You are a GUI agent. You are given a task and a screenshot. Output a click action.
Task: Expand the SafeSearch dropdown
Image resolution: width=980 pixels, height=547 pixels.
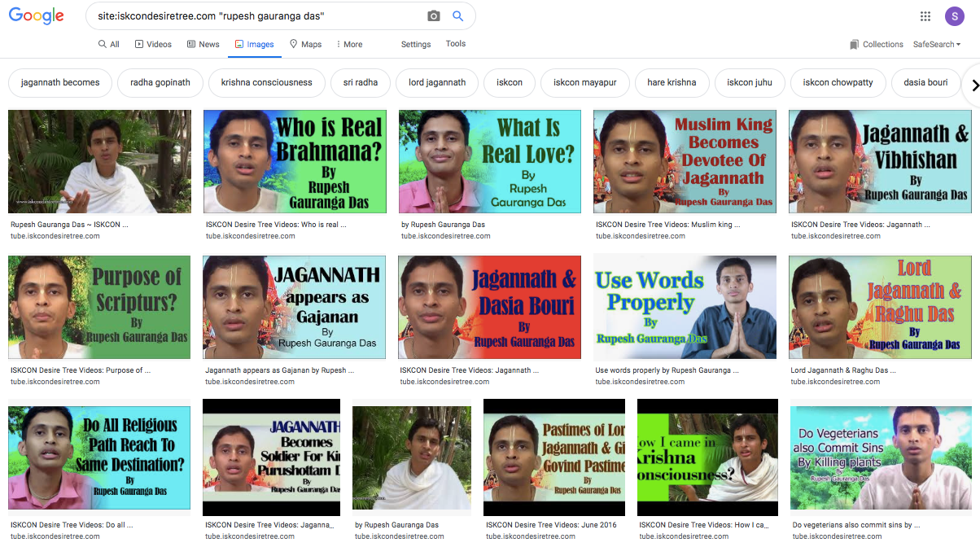(x=937, y=45)
